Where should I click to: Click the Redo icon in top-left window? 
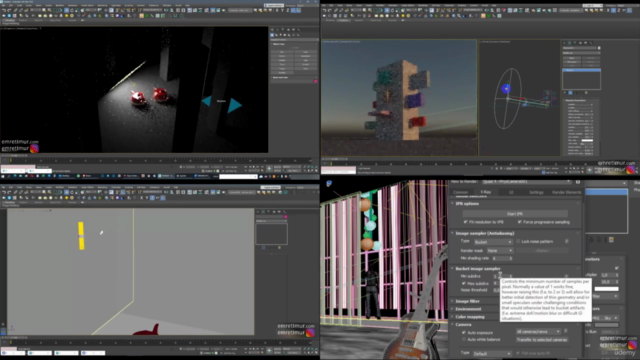9,10
